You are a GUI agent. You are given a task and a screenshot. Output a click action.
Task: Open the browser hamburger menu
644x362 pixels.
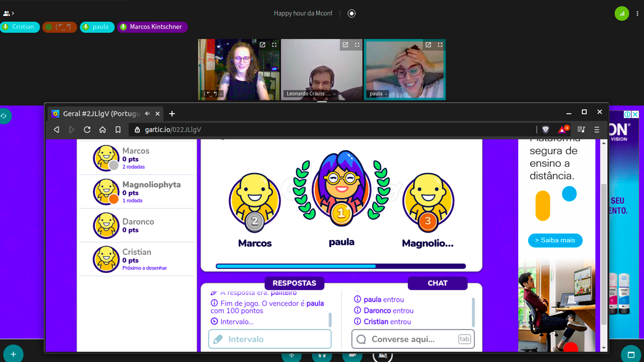coord(596,130)
